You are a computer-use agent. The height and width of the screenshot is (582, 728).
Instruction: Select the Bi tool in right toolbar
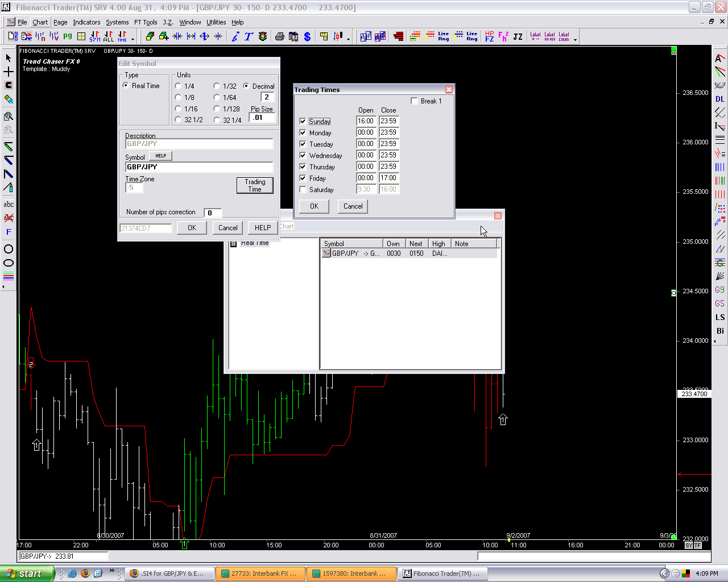pos(720,331)
